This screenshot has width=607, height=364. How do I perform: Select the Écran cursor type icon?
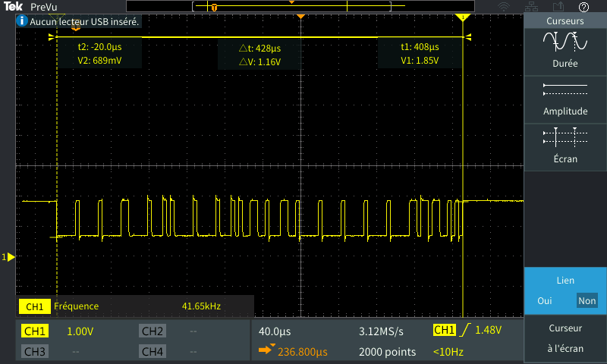tap(565, 137)
